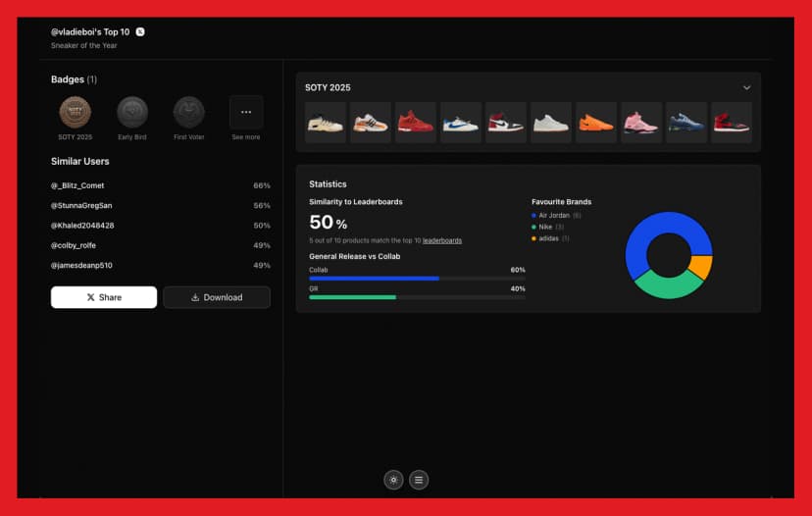Click the Air Jordan legend entry
The height and width of the screenshot is (516, 812).
point(556,215)
